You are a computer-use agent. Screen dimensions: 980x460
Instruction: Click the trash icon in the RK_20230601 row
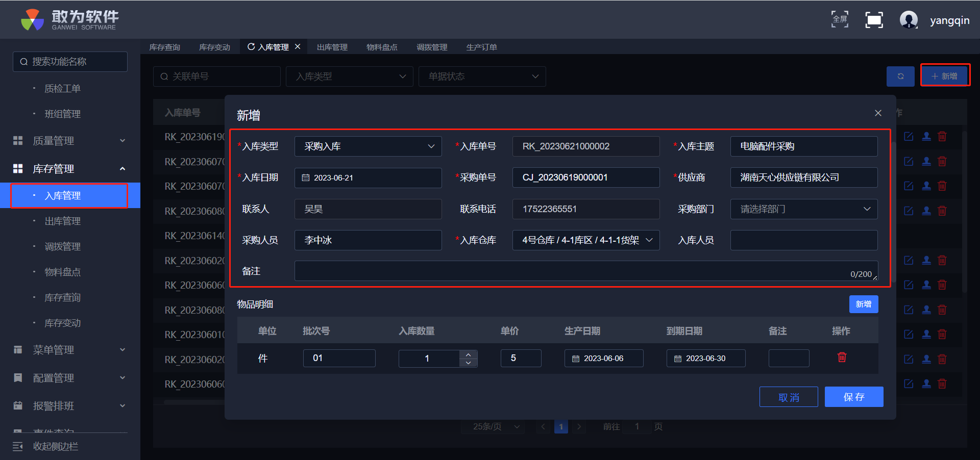tap(942, 334)
